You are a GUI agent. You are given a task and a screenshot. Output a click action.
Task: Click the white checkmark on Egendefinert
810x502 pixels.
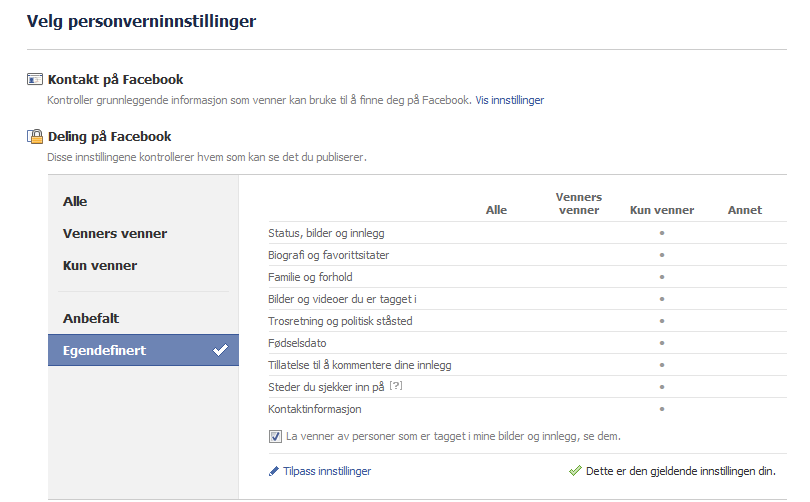[220, 350]
